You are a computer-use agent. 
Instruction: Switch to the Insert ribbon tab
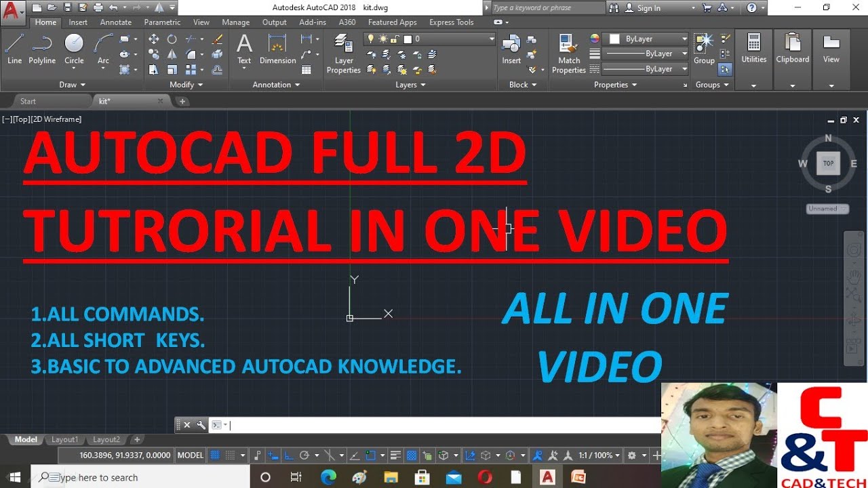click(78, 22)
